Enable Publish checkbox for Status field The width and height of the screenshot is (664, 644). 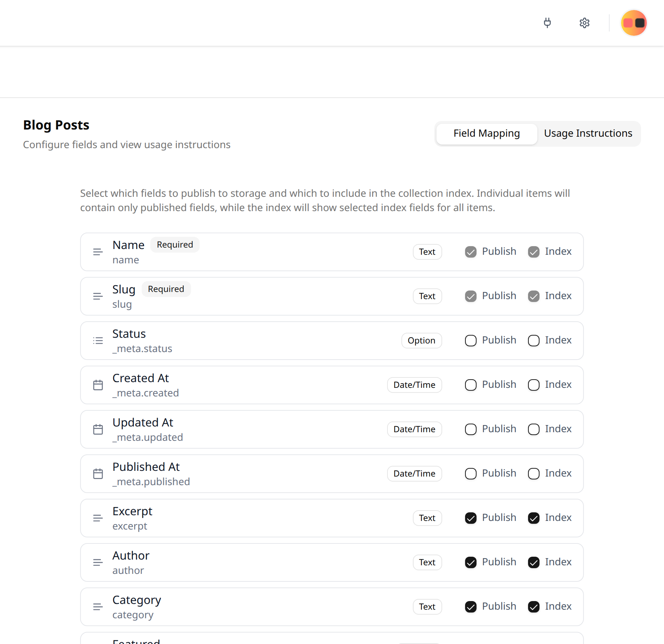470,341
